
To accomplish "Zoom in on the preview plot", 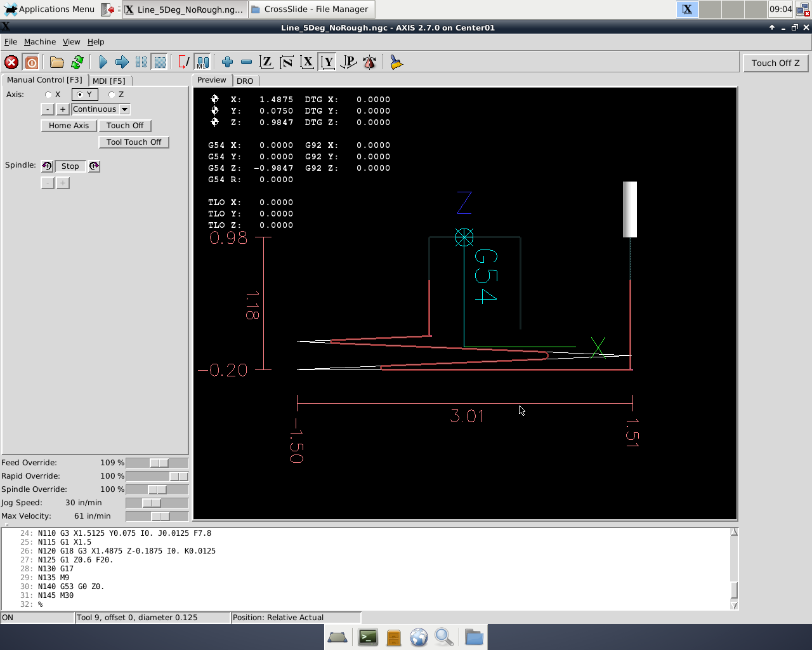I will click(x=226, y=62).
